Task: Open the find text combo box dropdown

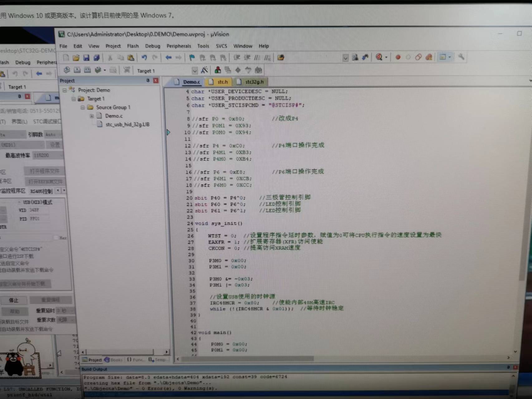Action: [346, 58]
